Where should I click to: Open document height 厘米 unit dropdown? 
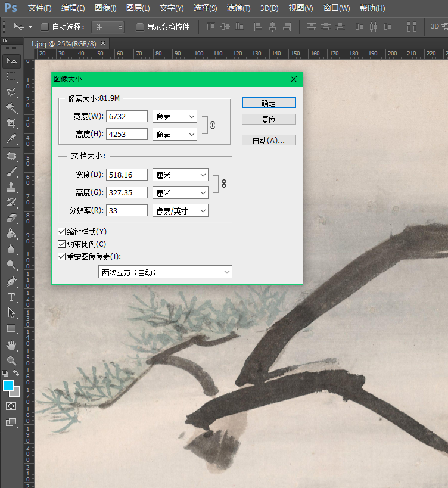[x=181, y=193]
